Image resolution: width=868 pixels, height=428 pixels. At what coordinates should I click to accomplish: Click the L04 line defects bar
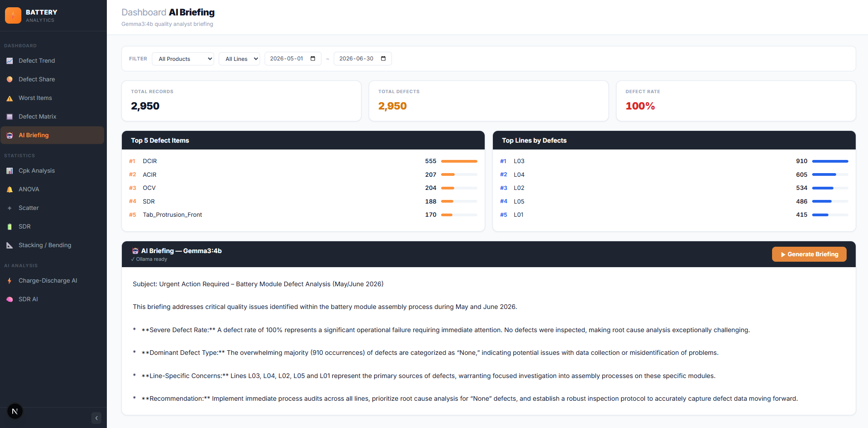tap(830, 174)
